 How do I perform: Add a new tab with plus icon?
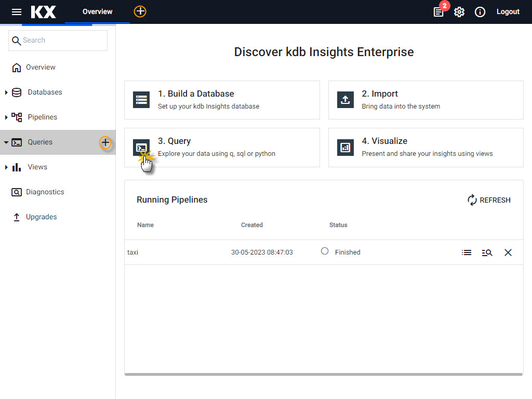[140, 11]
